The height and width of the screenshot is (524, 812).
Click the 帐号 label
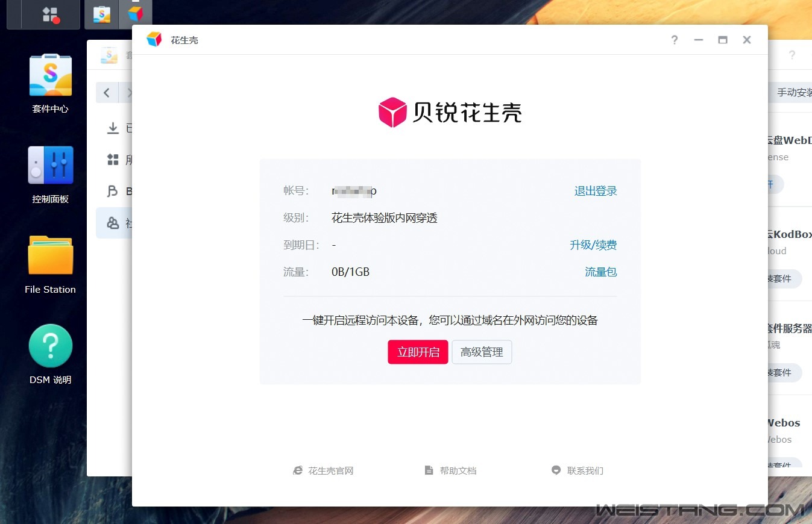(x=296, y=191)
